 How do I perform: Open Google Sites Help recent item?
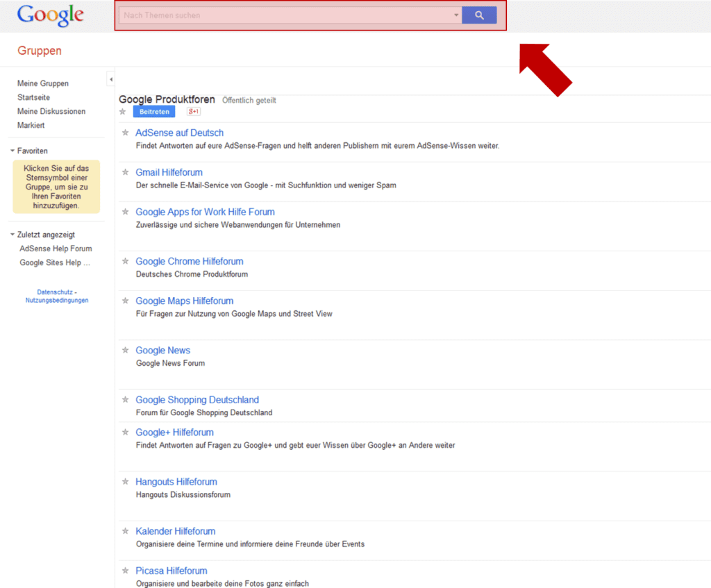(x=55, y=263)
